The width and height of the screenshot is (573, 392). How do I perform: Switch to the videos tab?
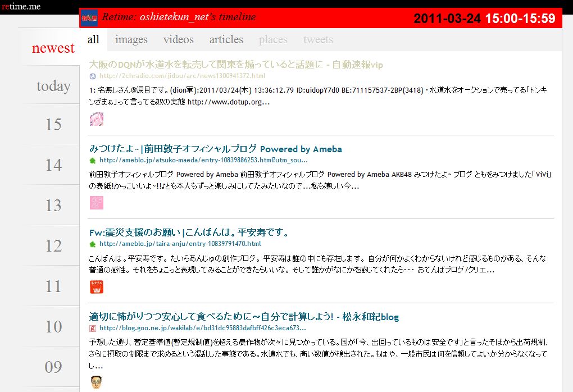179,39
